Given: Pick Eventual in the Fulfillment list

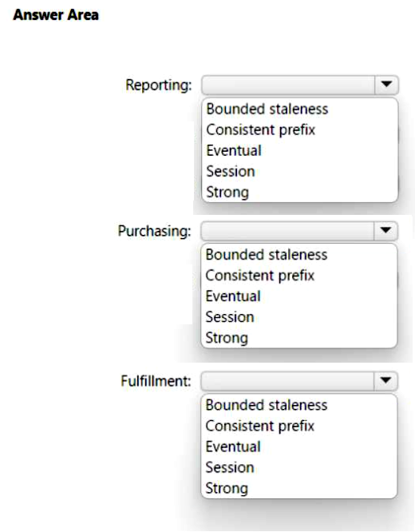Looking at the screenshot, I should click(233, 447).
